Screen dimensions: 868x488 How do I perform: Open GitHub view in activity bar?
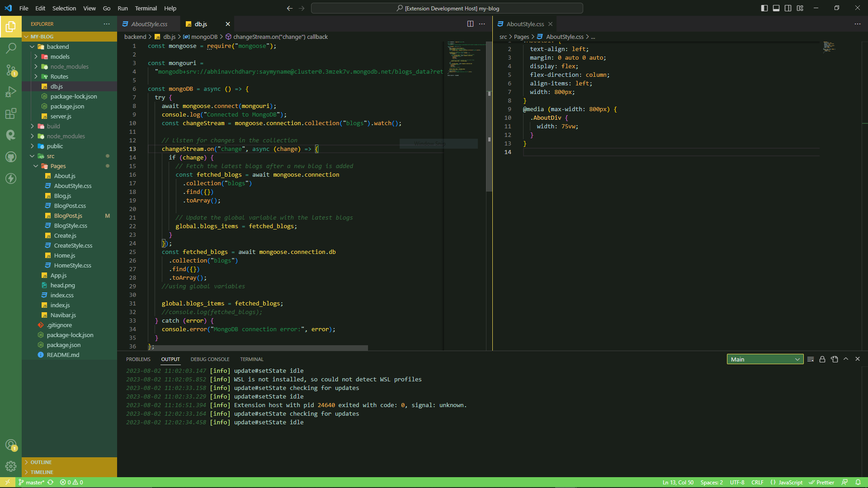(x=11, y=157)
